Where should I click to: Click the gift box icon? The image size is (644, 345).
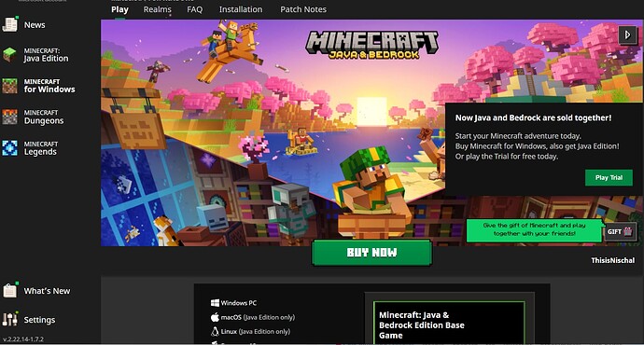click(627, 231)
